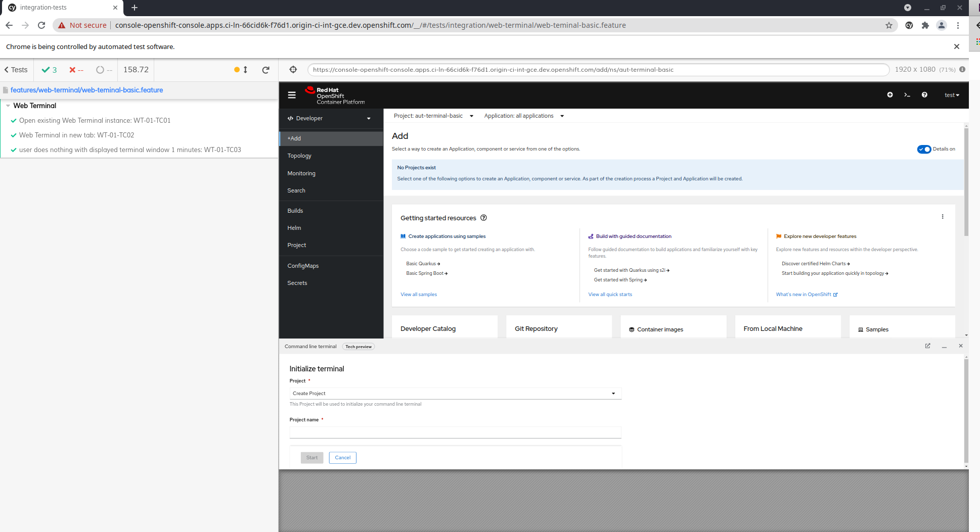Open the command line terminal icon in masthead
This screenshot has width=980, height=532.
[x=907, y=95]
